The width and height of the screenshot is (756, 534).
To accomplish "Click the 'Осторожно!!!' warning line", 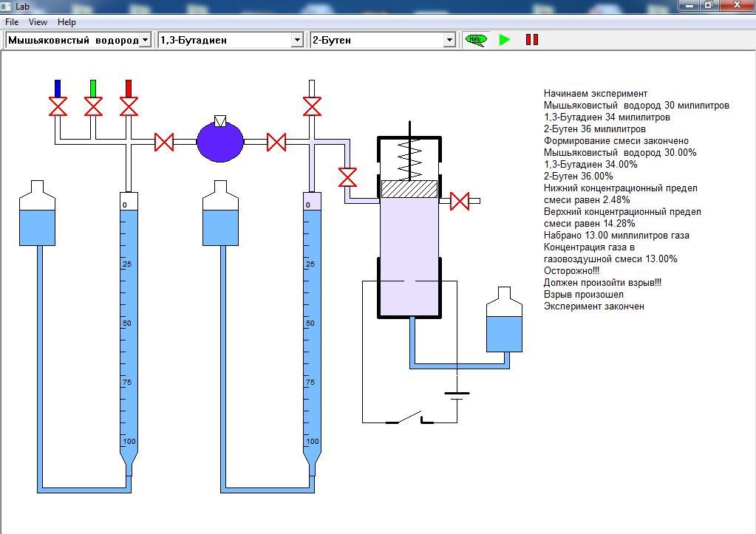I will point(571,271).
